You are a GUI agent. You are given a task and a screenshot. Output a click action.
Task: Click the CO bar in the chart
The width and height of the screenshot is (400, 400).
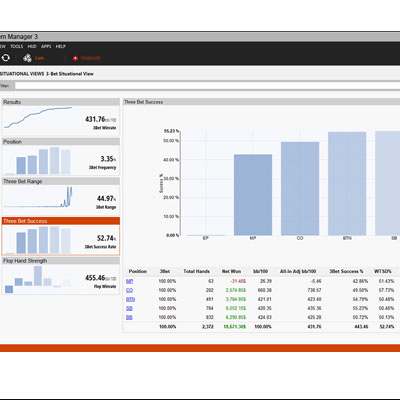(x=300, y=189)
